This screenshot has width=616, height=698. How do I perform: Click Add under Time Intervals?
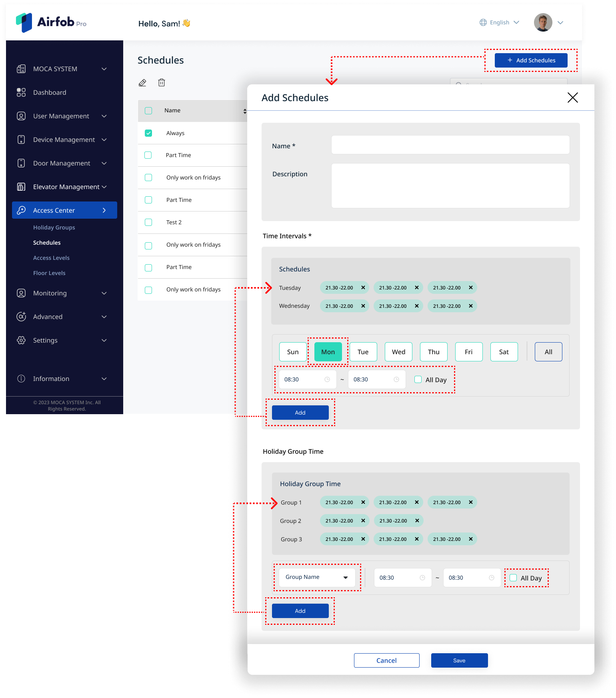point(300,413)
